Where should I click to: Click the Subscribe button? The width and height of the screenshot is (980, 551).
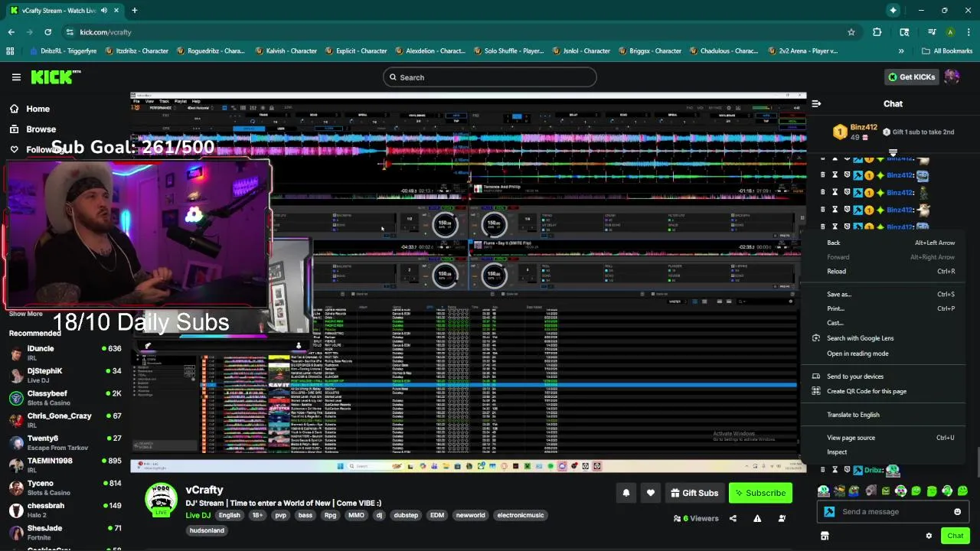point(760,493)
